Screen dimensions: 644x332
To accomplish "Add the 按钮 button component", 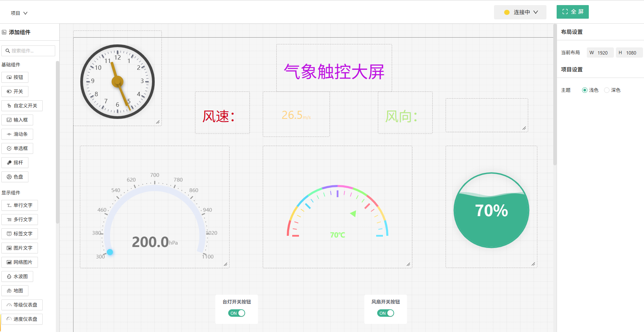I will pos(15,77).
